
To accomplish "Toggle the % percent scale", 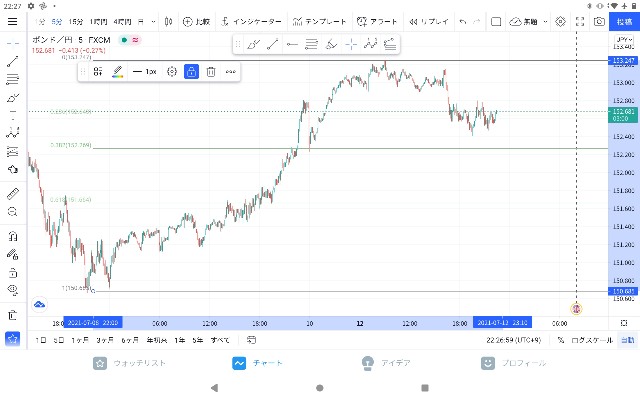I will pos(560,340).
